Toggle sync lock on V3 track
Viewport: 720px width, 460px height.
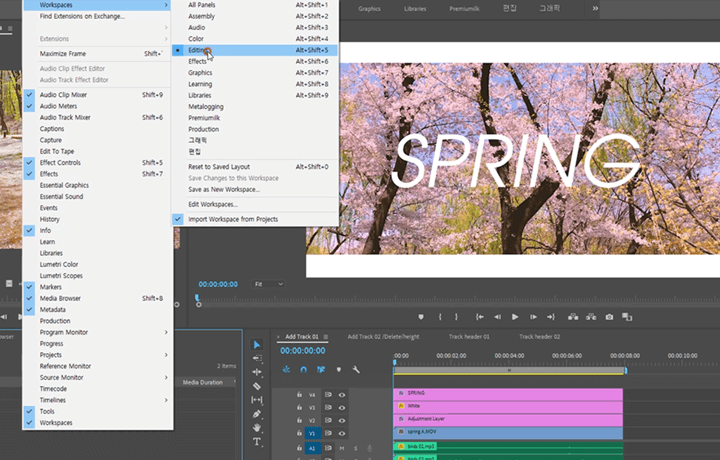pyautogui.click(x=328, y=408)
